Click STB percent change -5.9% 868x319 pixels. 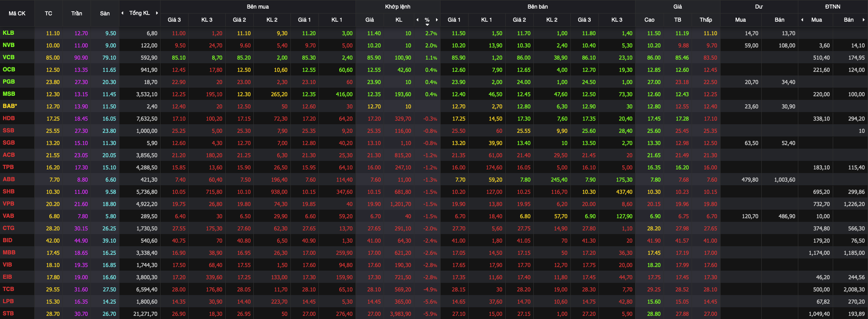coord(430,314)
